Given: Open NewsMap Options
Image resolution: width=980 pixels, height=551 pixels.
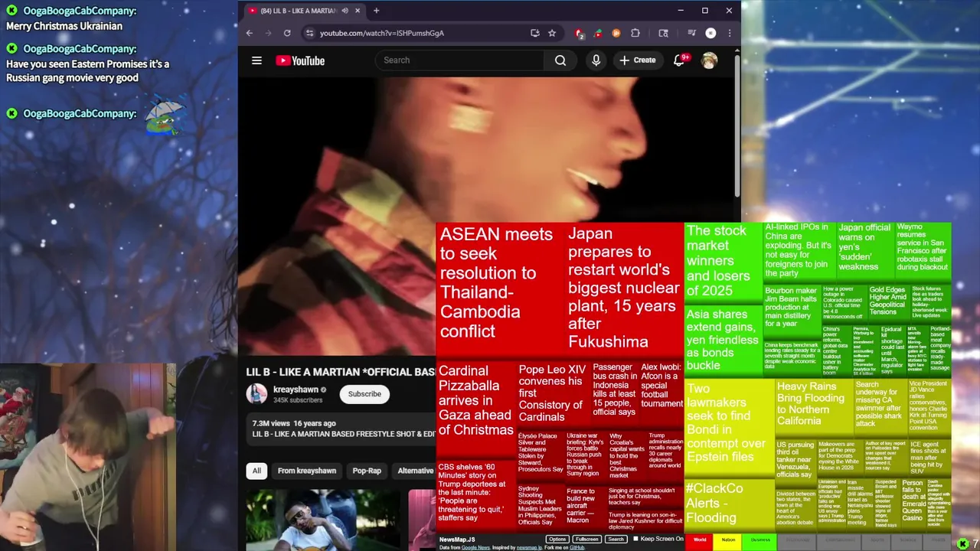Looking at the screenshot, I should coord(557,539).
